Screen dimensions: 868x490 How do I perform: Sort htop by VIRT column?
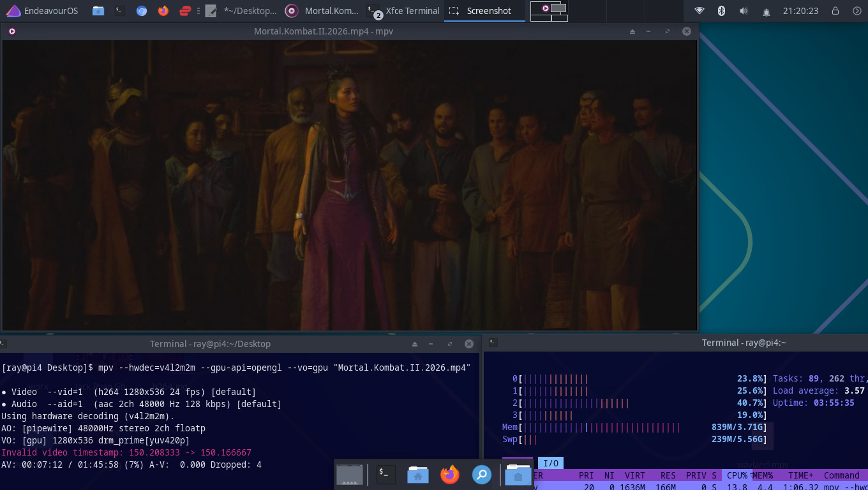(634, 475)
